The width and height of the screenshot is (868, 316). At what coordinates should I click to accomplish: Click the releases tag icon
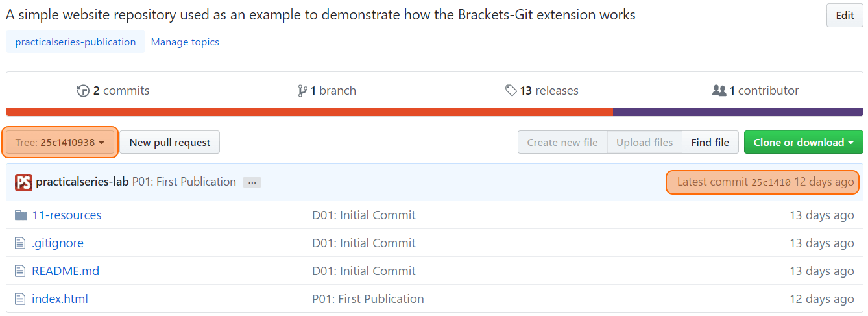point(511,91)
